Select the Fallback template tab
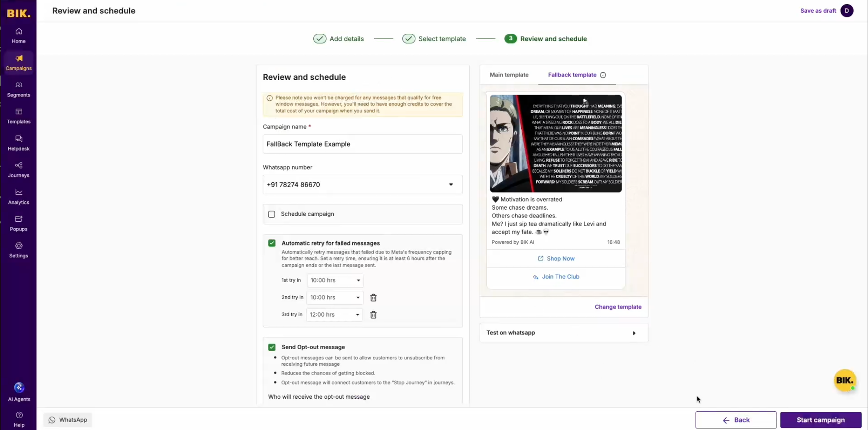 coord(572,75)
